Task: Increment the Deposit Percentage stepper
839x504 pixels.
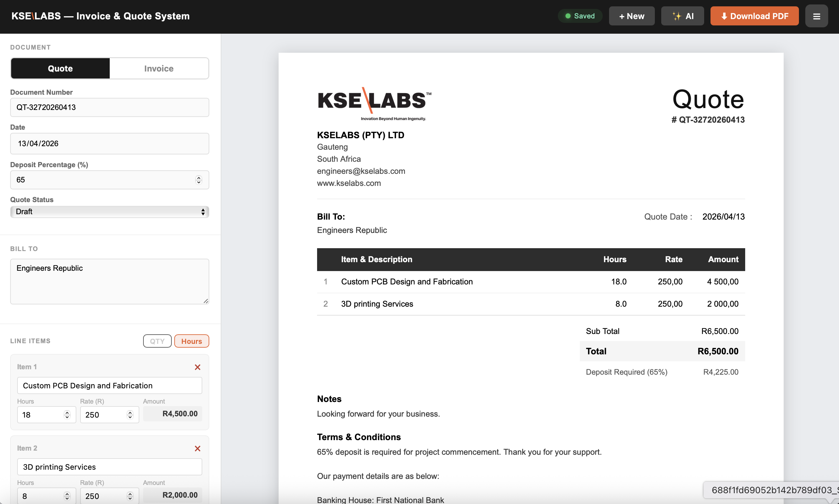Action: point(198,177)
